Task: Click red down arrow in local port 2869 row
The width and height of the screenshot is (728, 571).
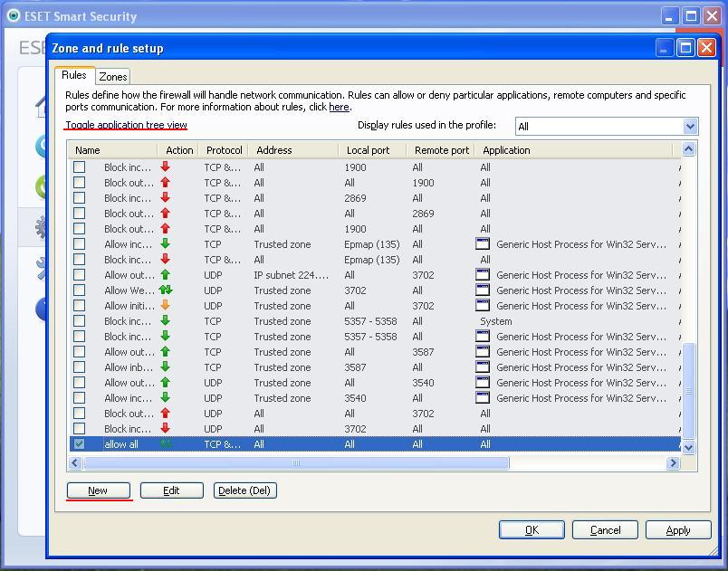Action: coord(165,197)
